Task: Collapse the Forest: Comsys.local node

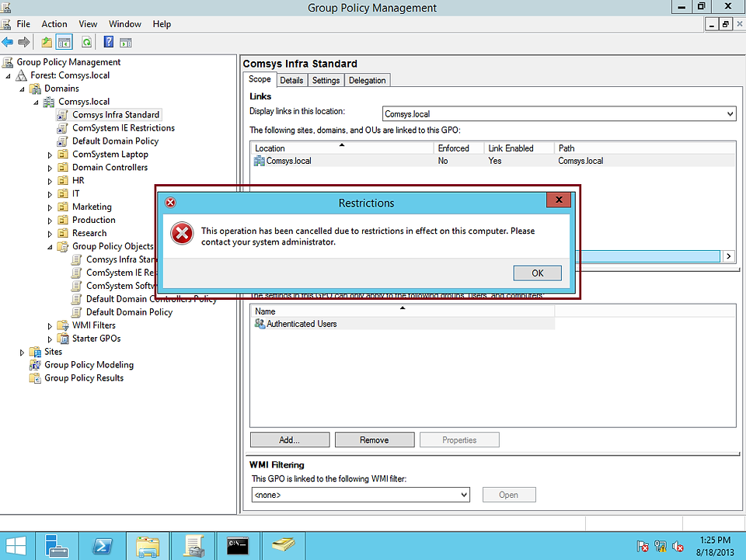Action: pos(8,76)
